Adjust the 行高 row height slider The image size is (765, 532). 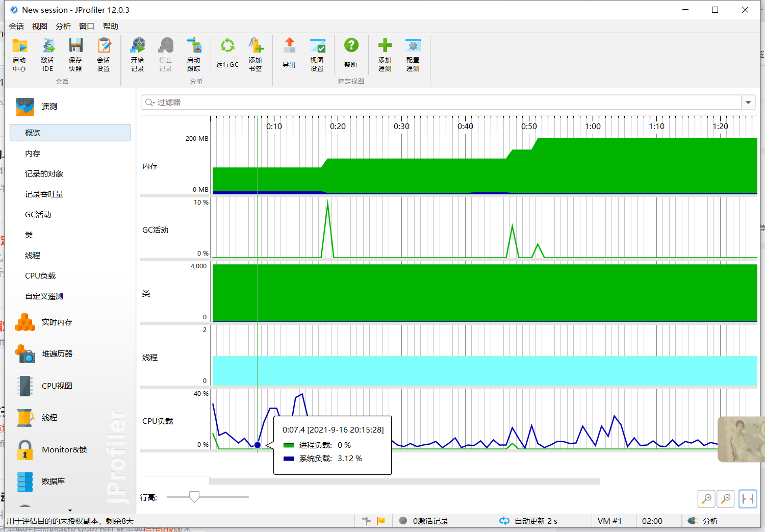click(x=194, y=497)
